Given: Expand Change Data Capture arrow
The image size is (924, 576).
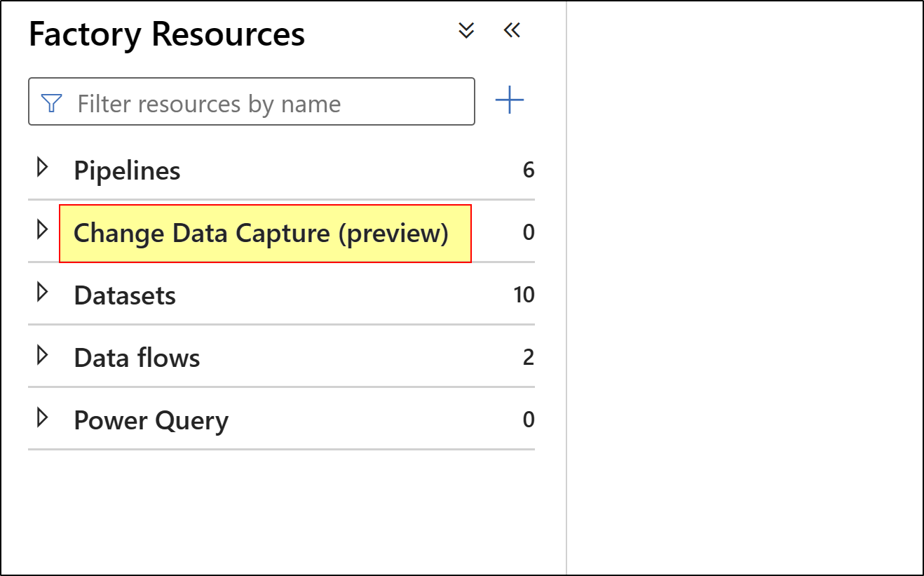Looking at the screenshot, I should point(42,229).
